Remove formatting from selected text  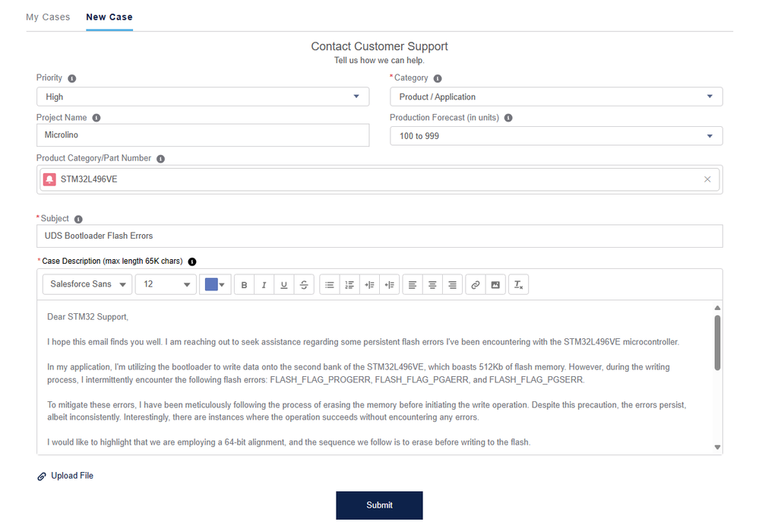[x=518, y=285]
